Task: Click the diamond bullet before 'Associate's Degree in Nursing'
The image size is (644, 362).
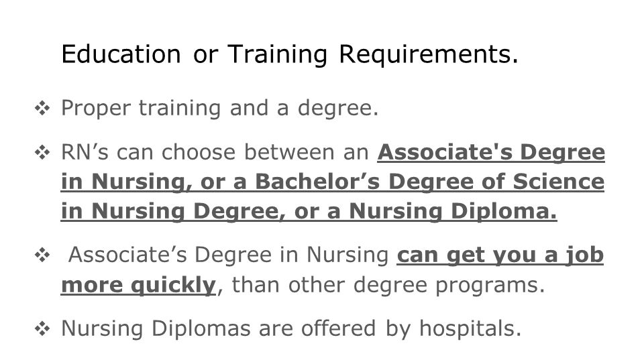Action: click(42, 255)
